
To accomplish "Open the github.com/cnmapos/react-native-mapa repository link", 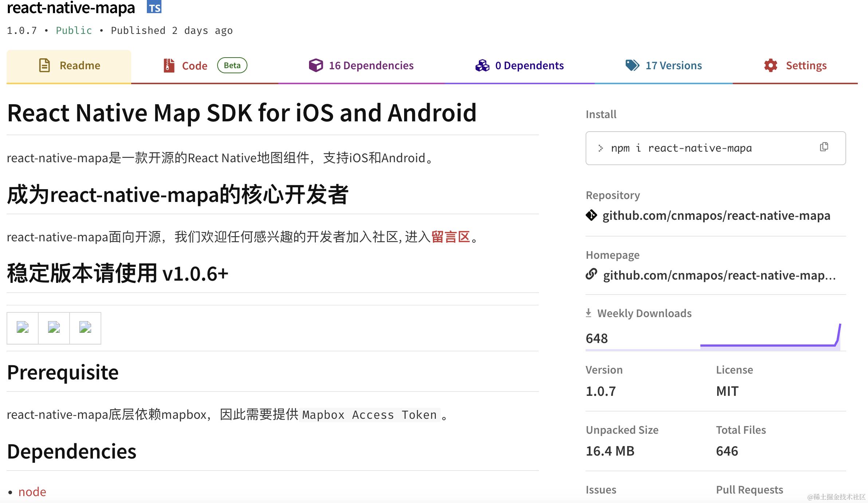I will [716, 215].
